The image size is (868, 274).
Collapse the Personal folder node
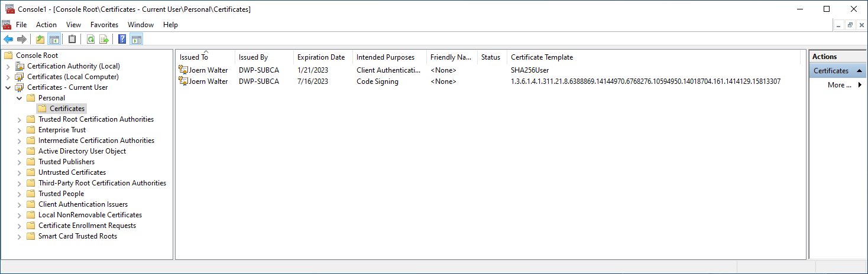click(20, 98)
